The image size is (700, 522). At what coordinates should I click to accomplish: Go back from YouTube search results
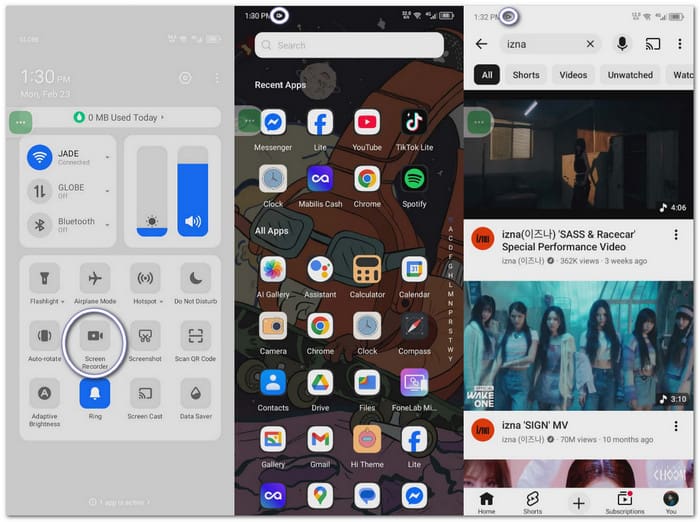tap(481, 44)
